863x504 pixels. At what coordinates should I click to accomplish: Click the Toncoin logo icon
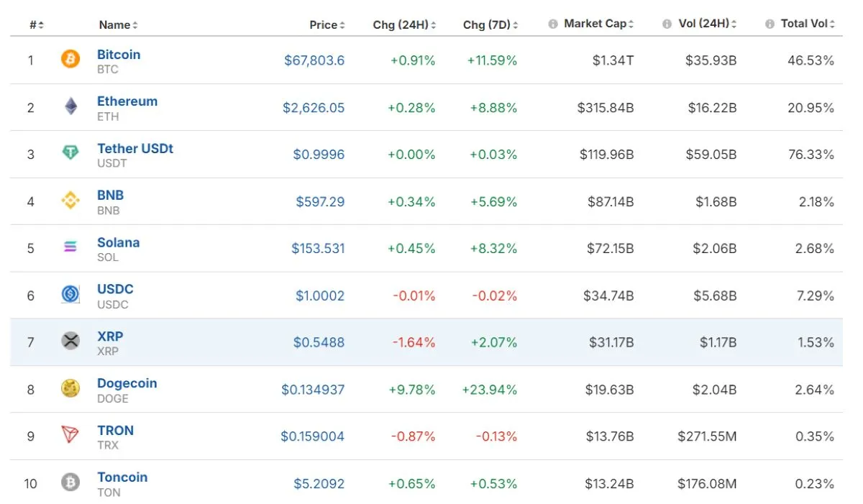[70, 483]
